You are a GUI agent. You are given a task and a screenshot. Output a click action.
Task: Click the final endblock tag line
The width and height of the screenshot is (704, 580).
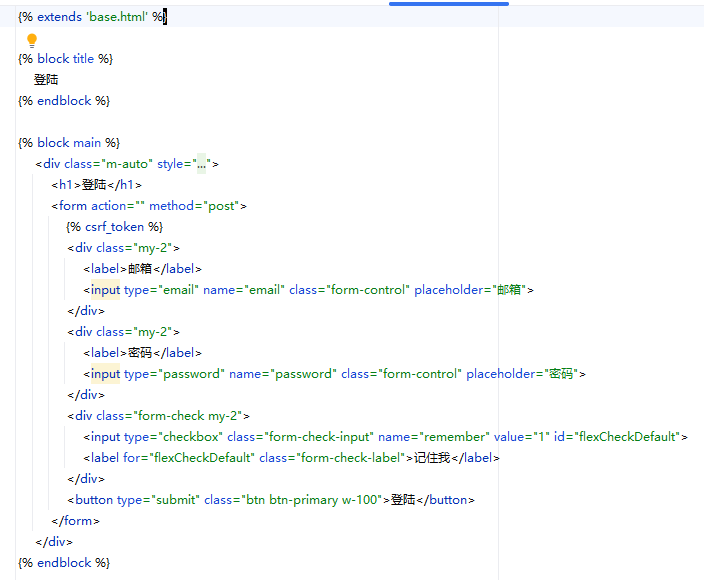64,563
